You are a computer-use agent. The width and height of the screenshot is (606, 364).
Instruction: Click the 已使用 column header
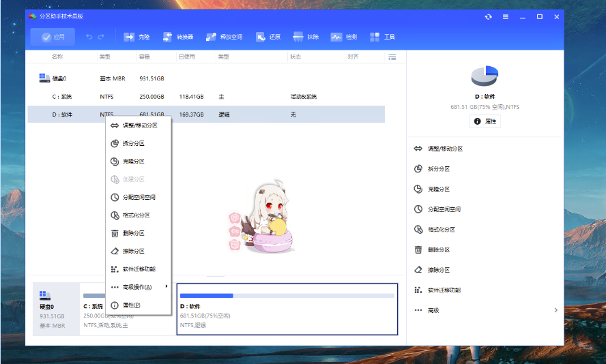(x=187, y=57)
